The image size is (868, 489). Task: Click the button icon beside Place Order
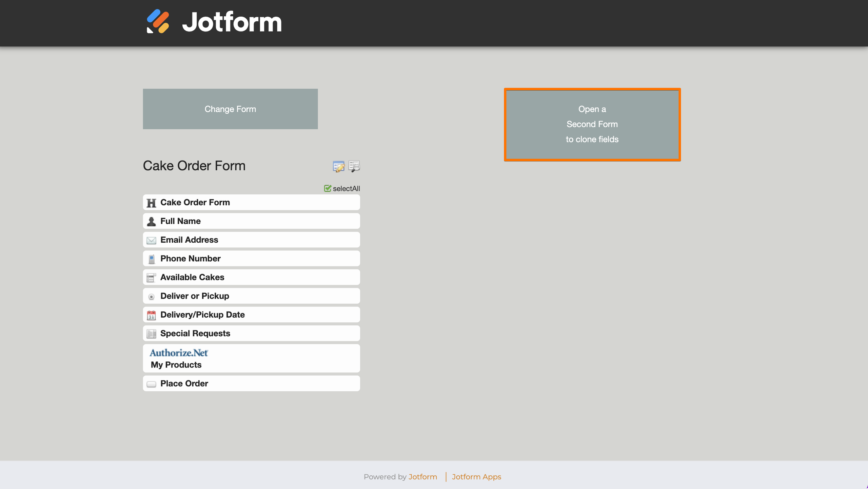click(x=151, y=384)
